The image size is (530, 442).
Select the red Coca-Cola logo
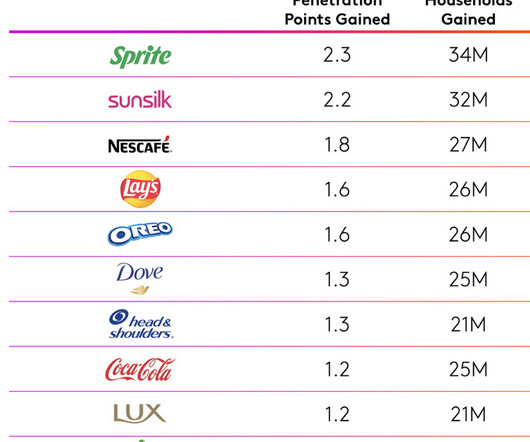[x=140, y=369]
